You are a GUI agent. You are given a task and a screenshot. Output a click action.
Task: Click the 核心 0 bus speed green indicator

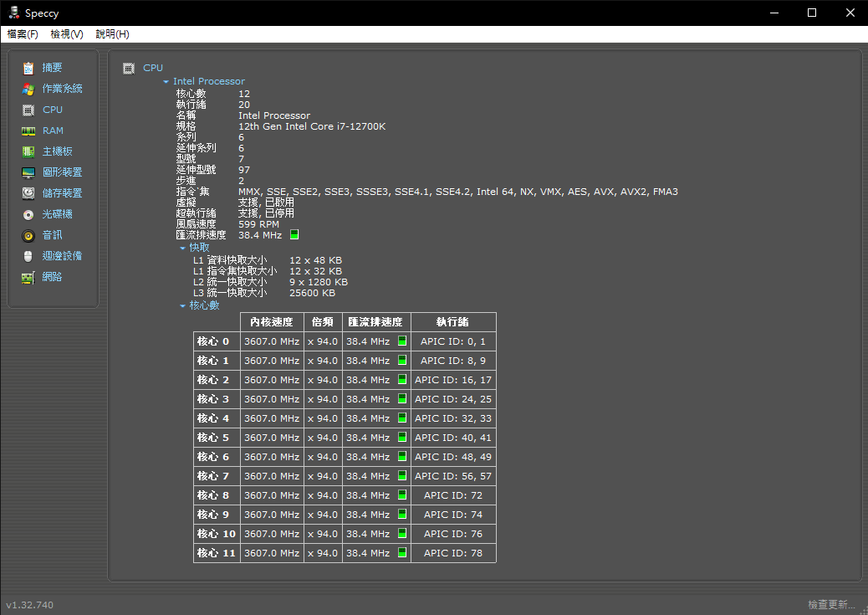(x=402, y=341)
